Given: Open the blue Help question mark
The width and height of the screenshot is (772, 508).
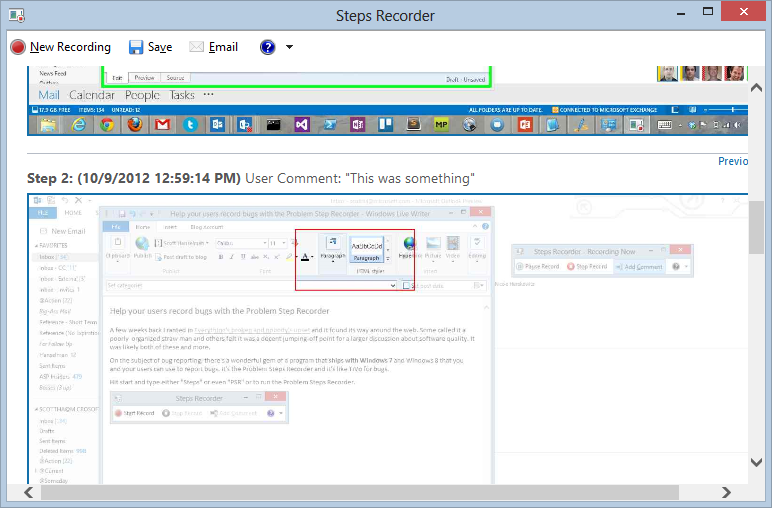Looking at the screenshot, I should 267,47.
